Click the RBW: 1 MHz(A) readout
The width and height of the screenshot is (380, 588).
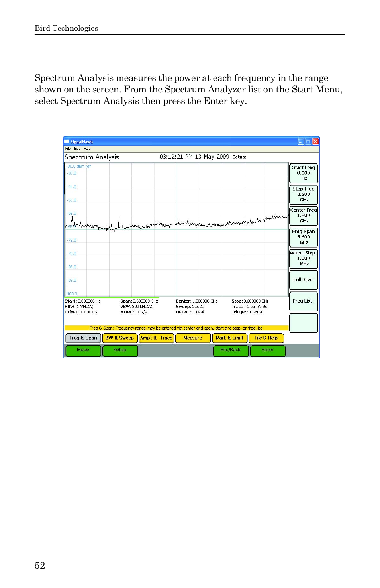pos(79,307)
